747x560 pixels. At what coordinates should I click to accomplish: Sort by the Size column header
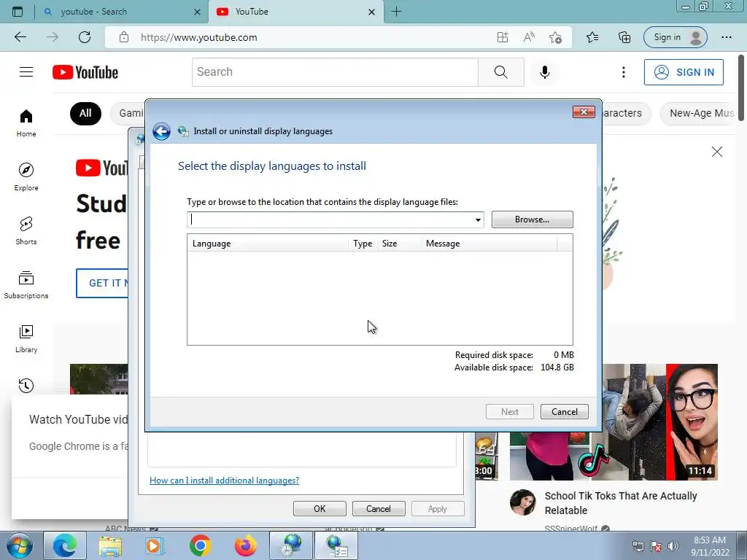[399, 244]
